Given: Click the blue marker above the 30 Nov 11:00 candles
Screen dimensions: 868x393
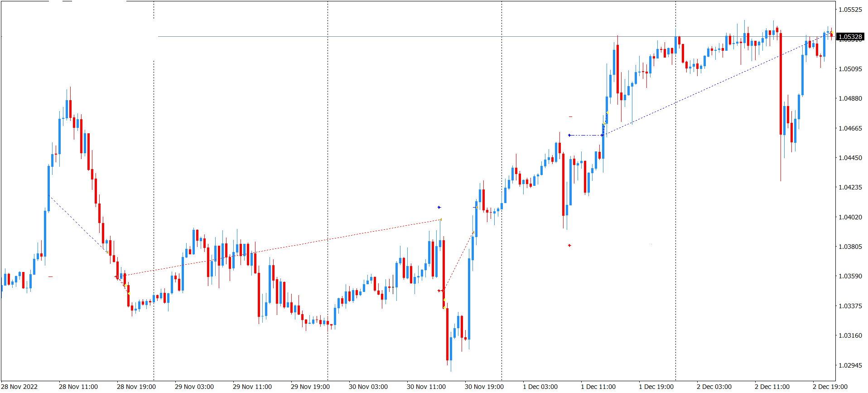Looking at the screenshot, I should click(x=439, y=207).
